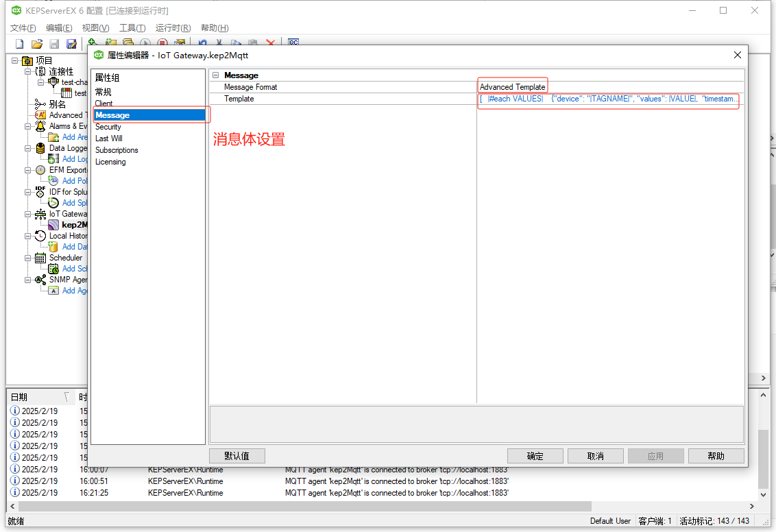Image resolution: width=776 pixels, height=532 pixels.
Task: Click the Add Splunk connection icon
Action: (x=53, y=202)
